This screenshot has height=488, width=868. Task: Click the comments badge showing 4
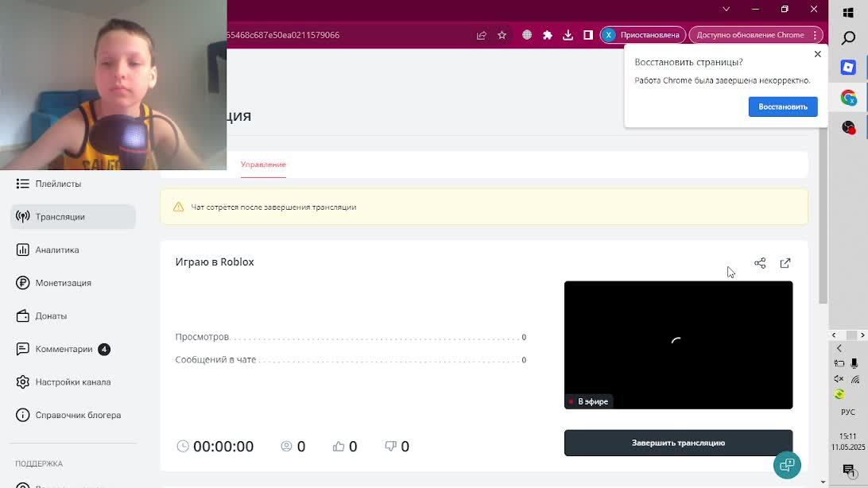(x=104, y=349)
